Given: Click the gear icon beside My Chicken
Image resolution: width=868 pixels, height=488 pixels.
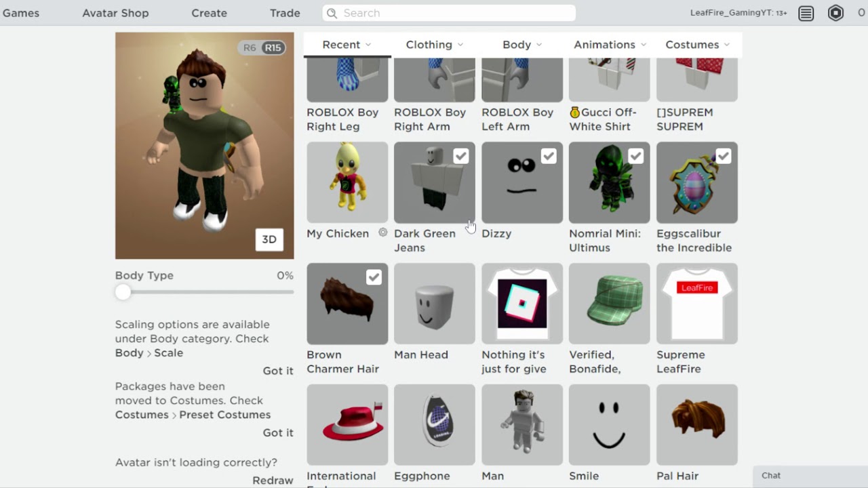Looking at the screenshot, I should (383, 232).
